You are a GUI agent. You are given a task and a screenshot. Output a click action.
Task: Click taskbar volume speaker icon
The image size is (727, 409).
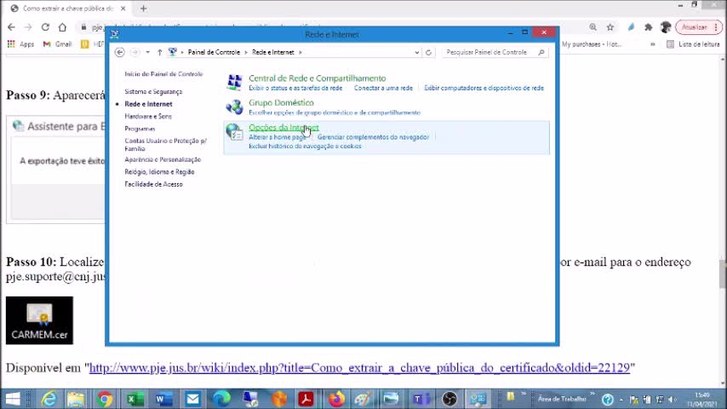[x=671, y=399]
